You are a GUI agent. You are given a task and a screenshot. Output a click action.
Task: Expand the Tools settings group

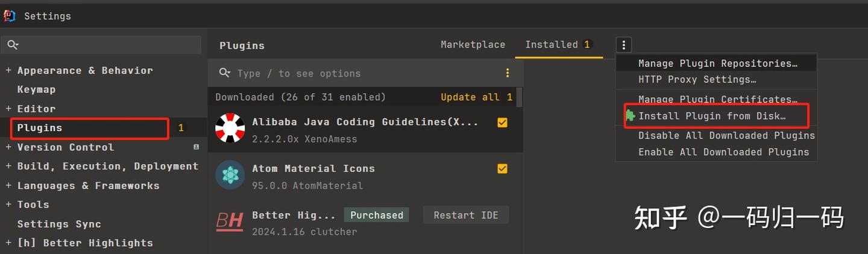coord(8,205)
